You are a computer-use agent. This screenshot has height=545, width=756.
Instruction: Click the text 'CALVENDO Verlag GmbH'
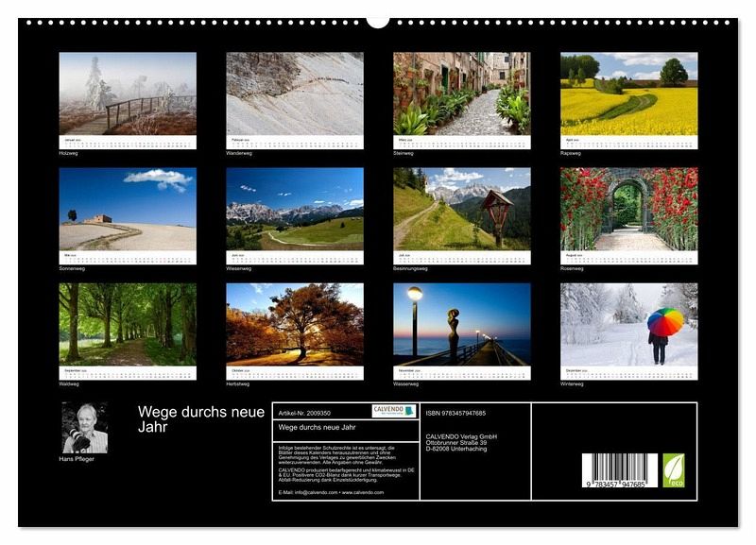(x=461, y=436)
